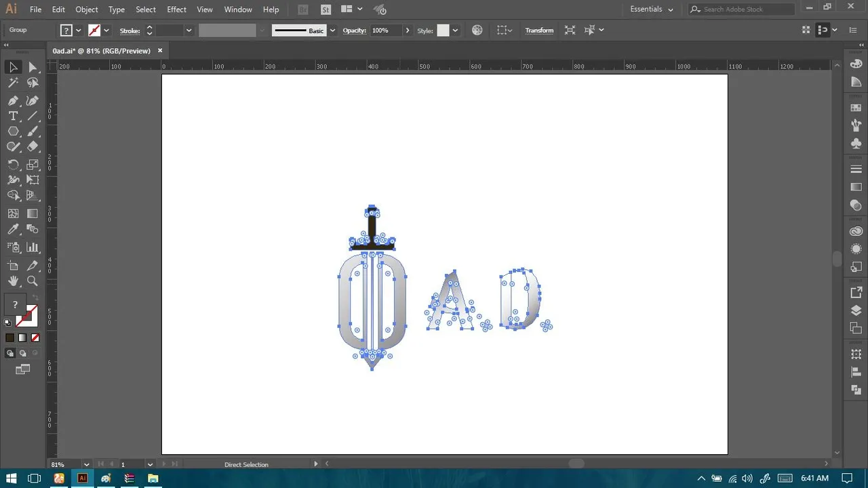Image resolution: width=868 pixels, height=488 pixels.
Task: Reset to default fill and stroke
Action: click(x=8, y=323)
